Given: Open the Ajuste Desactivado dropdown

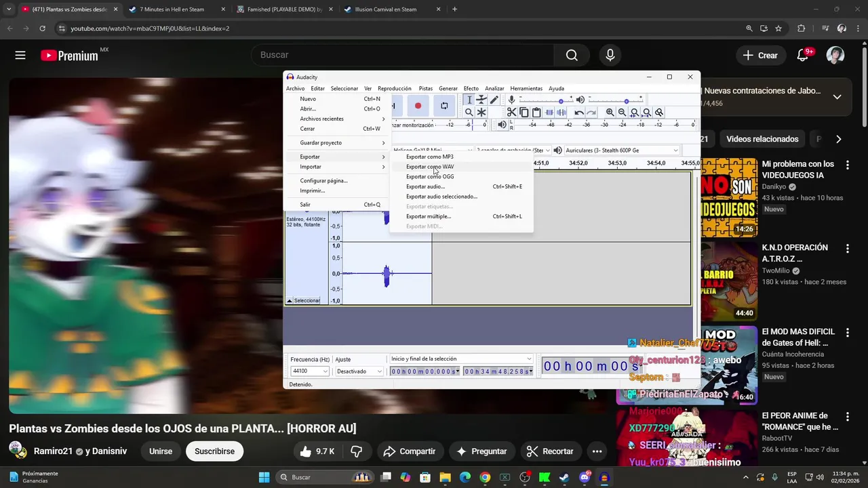Looking at the screenshot, I should click(x=360, y=371).
